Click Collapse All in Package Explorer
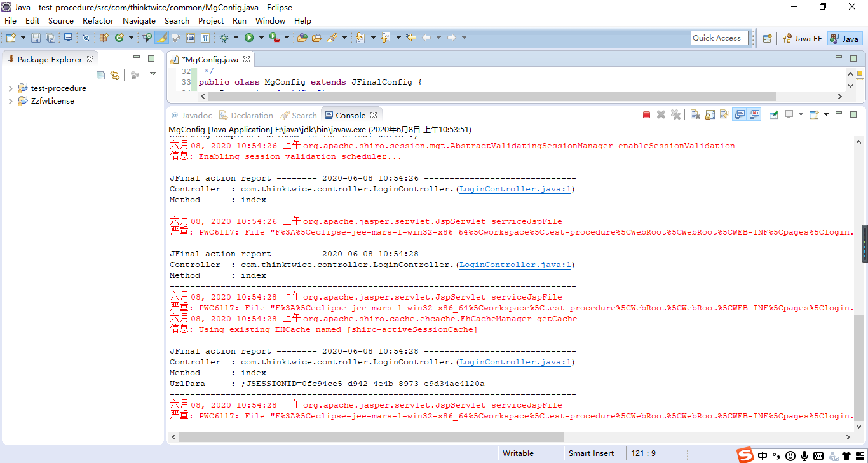 [x=100, y=75]
